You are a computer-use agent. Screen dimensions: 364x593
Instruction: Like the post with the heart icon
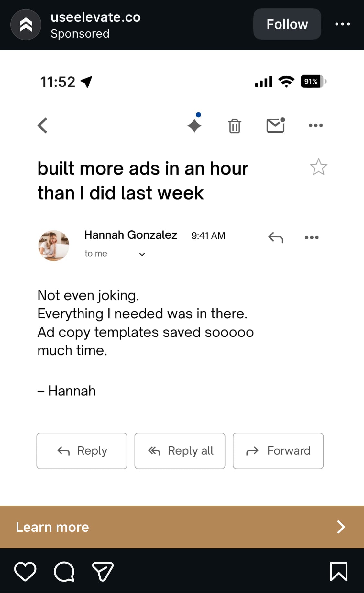[x=25, y=571]
